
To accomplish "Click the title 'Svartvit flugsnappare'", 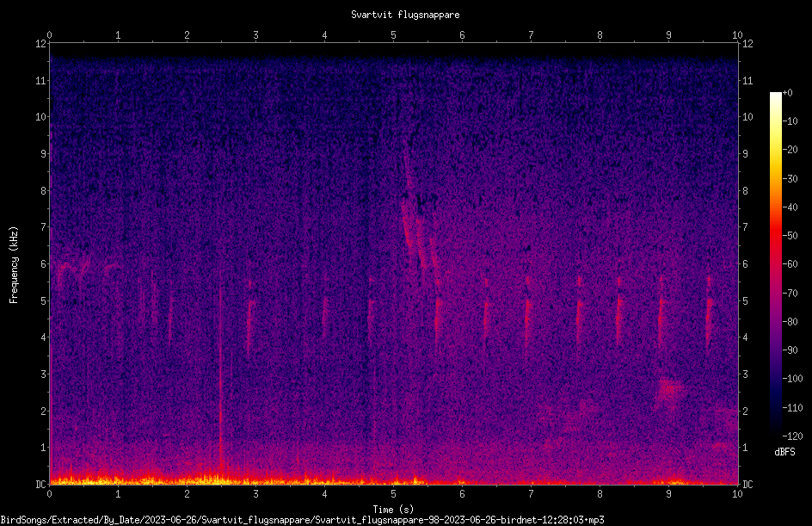I will [x=405, y=15].
